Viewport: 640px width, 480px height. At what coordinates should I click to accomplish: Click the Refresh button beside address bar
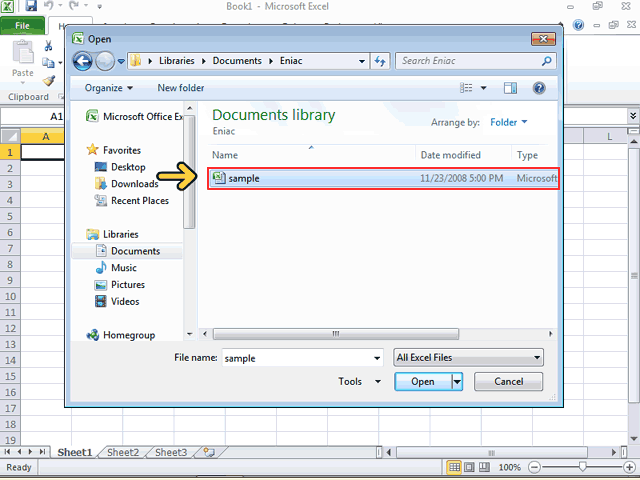click(380, 61)
